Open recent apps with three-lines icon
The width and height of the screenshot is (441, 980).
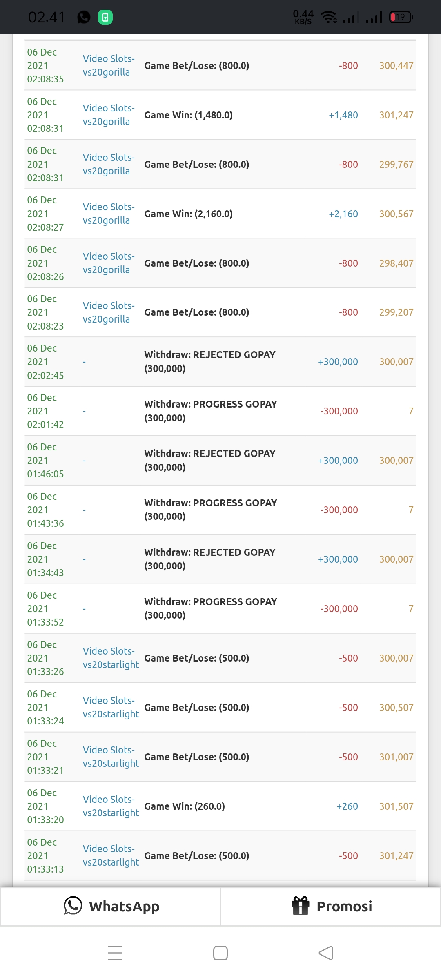coord(115,953)
